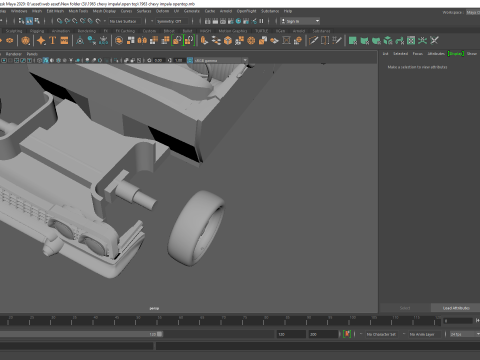Open the Focus menu in Attribute Editor
Viewport: 480px width, 360px height.
click(418, 53)
